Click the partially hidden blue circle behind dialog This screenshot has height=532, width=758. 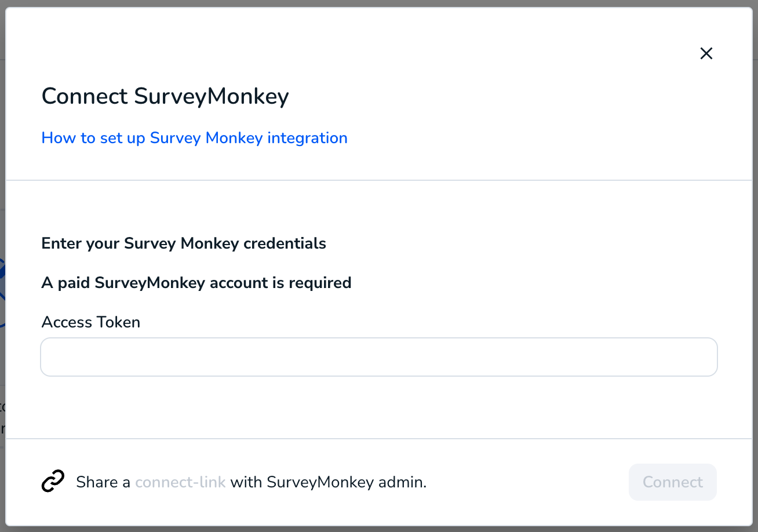2,293
